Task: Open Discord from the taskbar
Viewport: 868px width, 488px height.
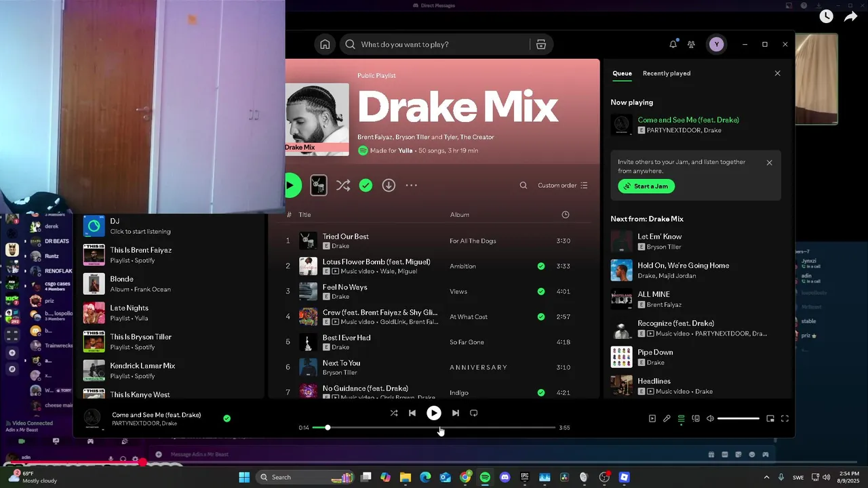Action: click(x=505, y=477)
